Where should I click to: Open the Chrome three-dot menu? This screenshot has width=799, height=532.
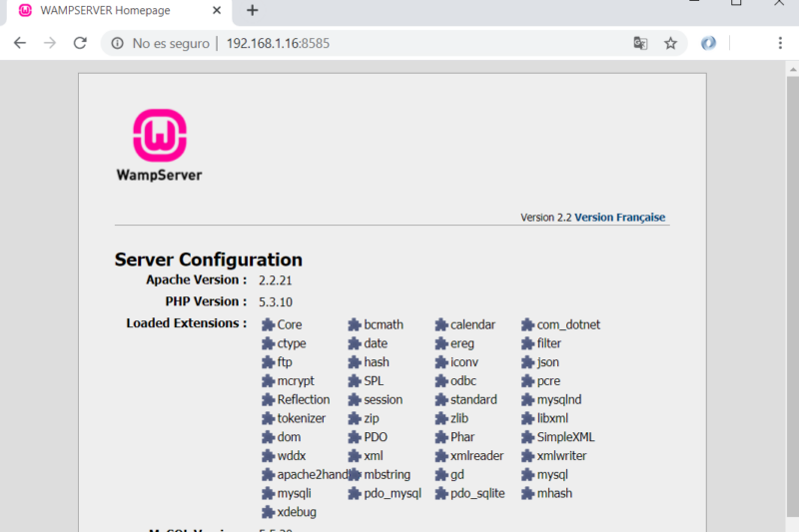(x=780, y=43)
